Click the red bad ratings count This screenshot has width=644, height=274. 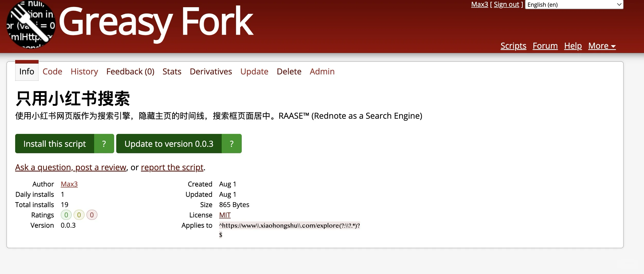(92, 215)
